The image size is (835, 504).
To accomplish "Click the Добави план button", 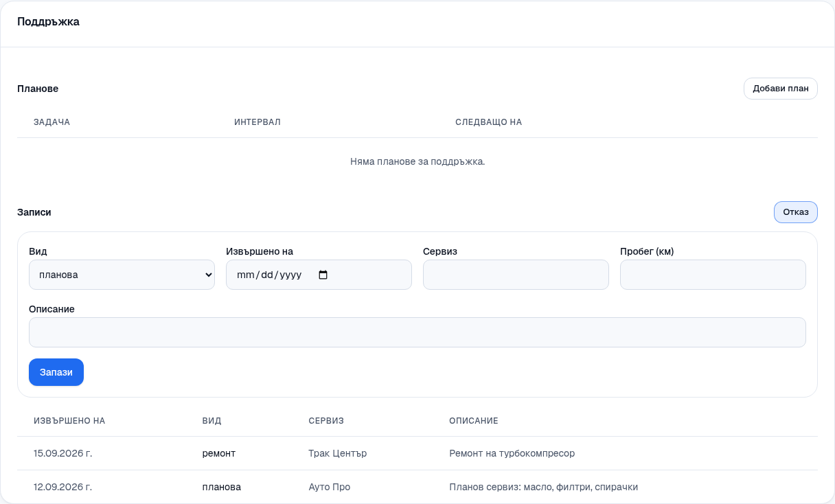I will click(781, 89).
